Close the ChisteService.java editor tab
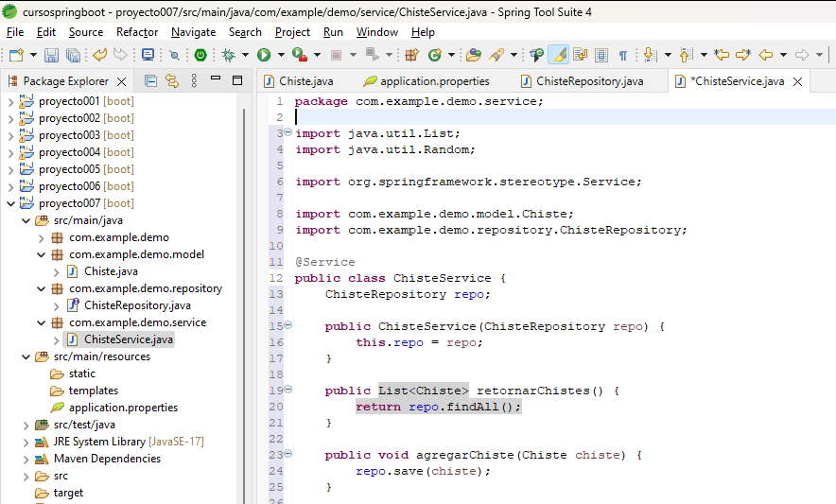 pyautogui.click(x=797, y=81)
